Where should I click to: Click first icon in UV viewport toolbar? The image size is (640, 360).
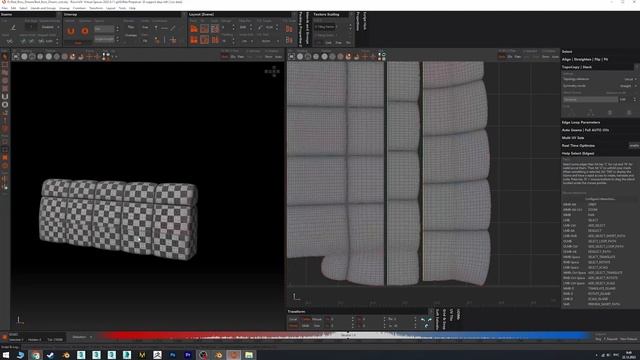pyautogui.click(x=291, y=57)
